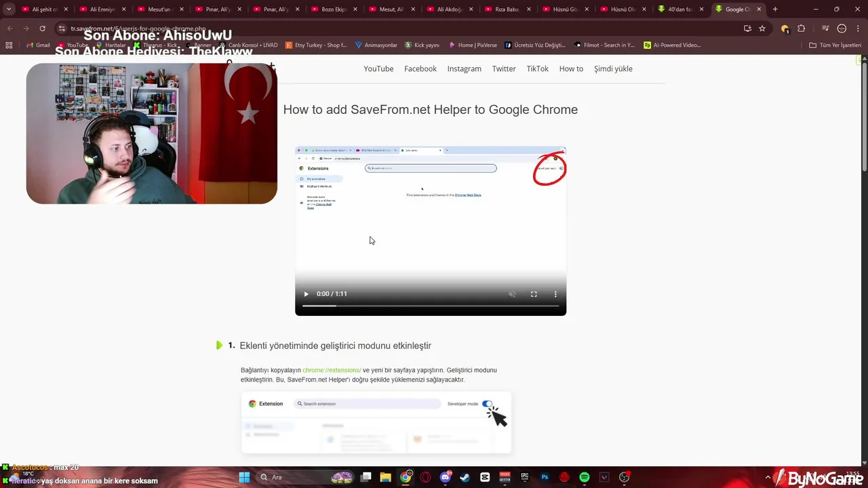Close the active 'Google Ch' tab

[759, 9]
